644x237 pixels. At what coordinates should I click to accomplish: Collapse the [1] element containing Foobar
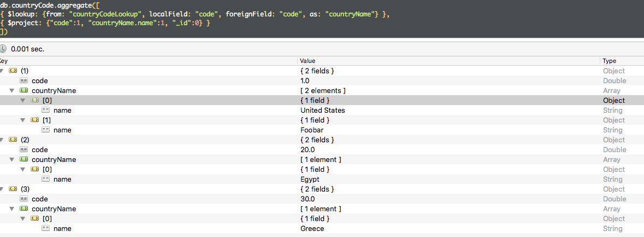[x=22, y=120]
